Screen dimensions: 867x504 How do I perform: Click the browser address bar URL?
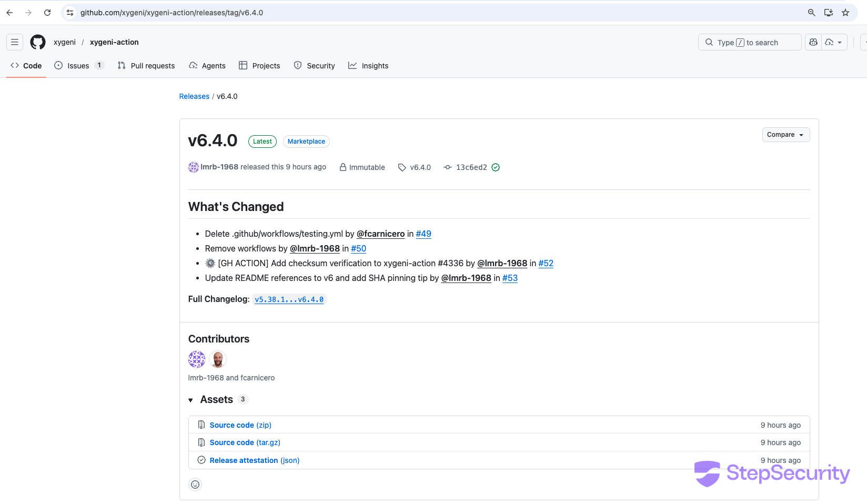172,13
